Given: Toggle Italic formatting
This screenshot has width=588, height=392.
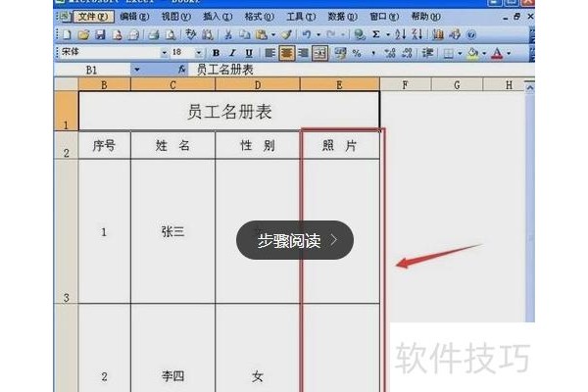Looking at the screenshot, I should tap(232, 53).
